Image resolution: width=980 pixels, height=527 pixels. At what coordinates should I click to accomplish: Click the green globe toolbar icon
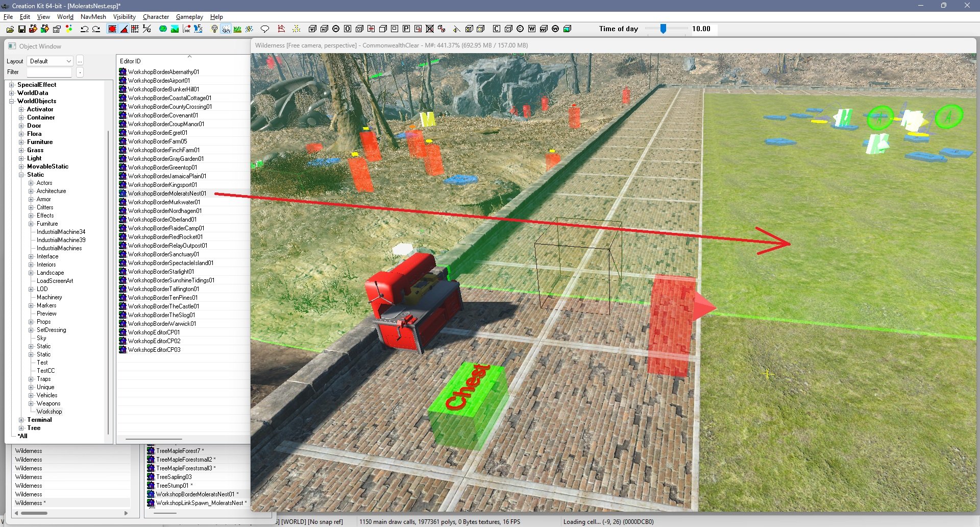(163, 29)
